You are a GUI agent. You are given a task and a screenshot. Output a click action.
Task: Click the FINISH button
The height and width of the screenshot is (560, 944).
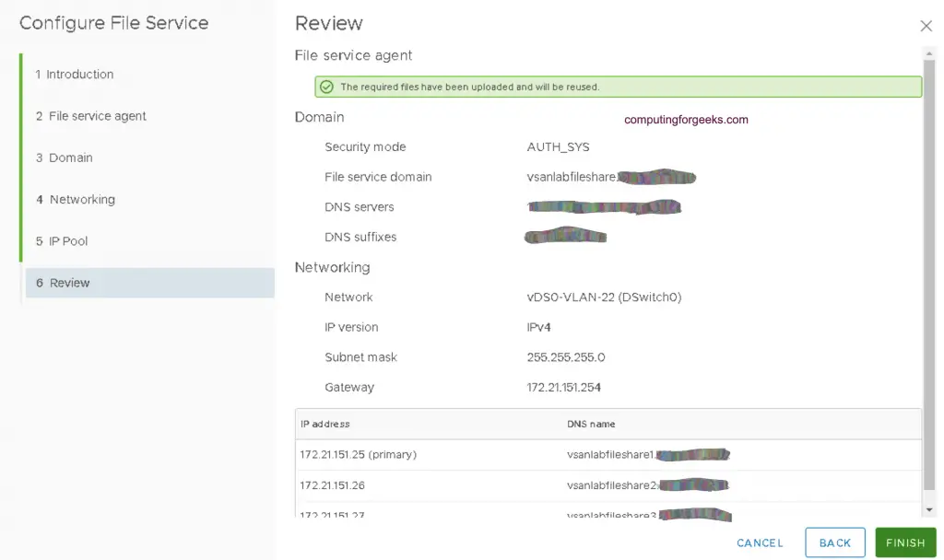[905, 542]
